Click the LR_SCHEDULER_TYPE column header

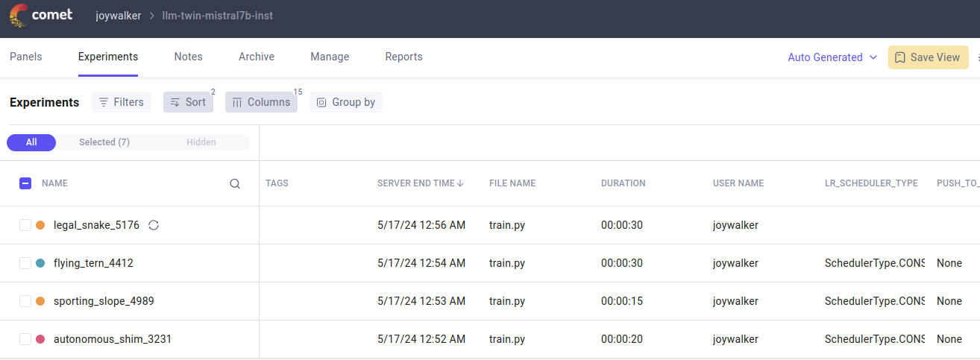coord(871,183)
